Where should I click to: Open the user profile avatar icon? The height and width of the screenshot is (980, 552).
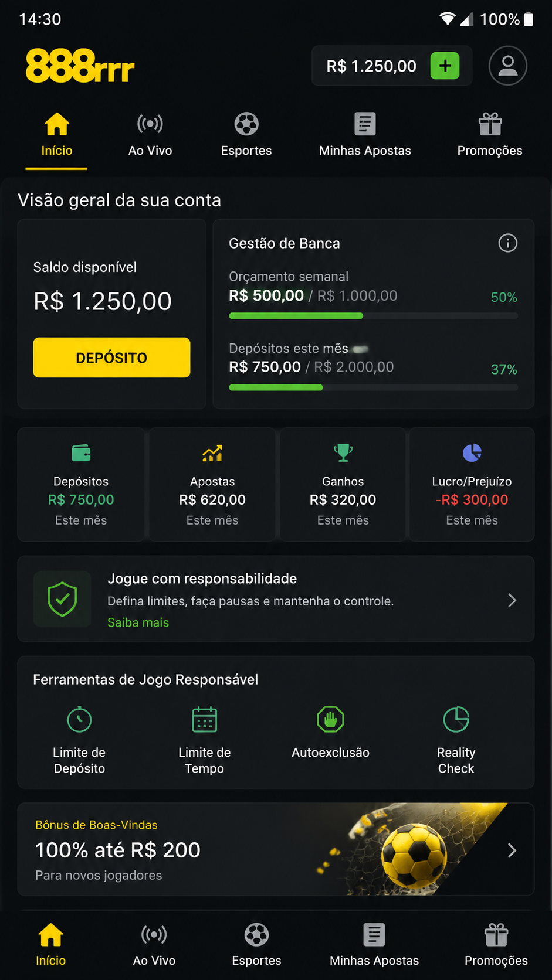[x=508, y=66]
